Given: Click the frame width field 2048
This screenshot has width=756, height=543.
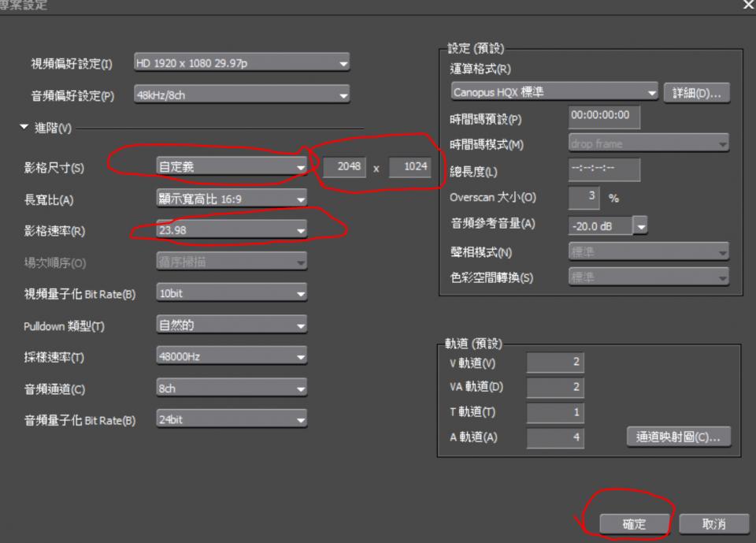Looking at the screenshot, I should point(344,166).
